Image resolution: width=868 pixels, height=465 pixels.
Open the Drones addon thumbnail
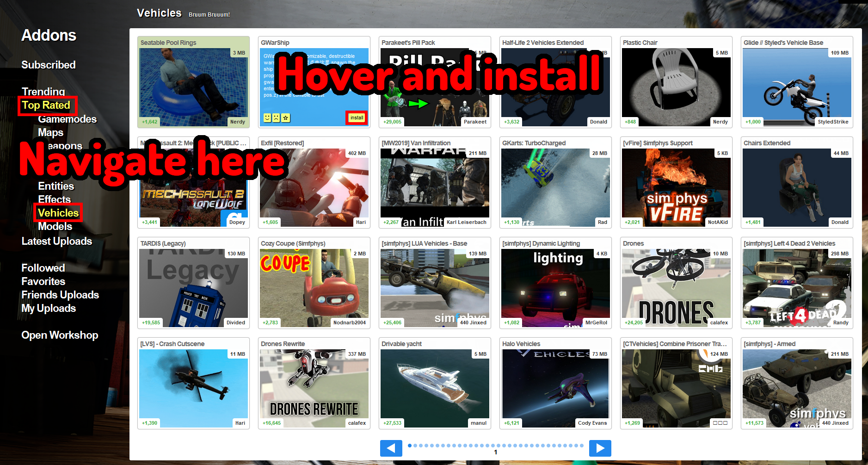click(x=676, y=288)
